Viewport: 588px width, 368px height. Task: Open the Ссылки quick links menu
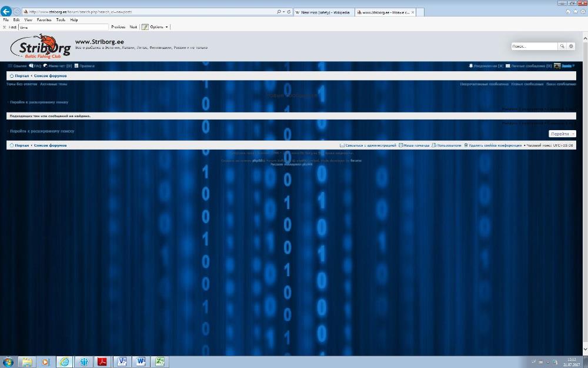coord(17,66)
